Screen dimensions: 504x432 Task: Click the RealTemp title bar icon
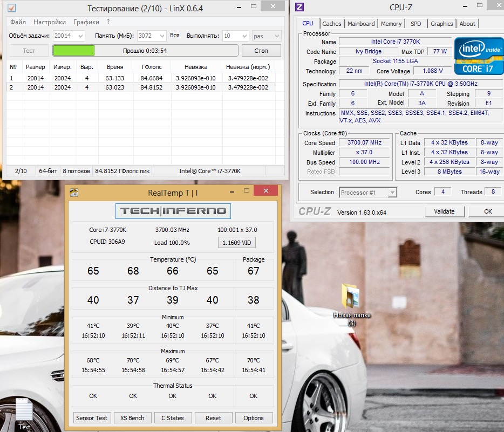coord(74,193)
